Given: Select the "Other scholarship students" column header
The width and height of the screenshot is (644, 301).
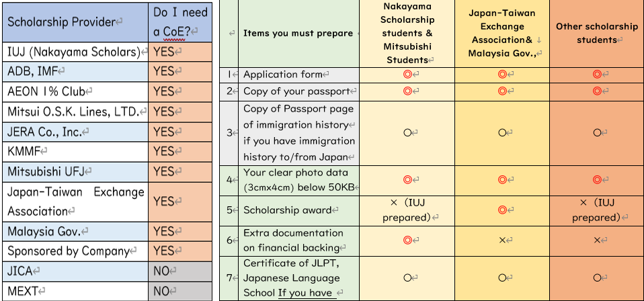Looking at the screenshot, I should 597,33.
